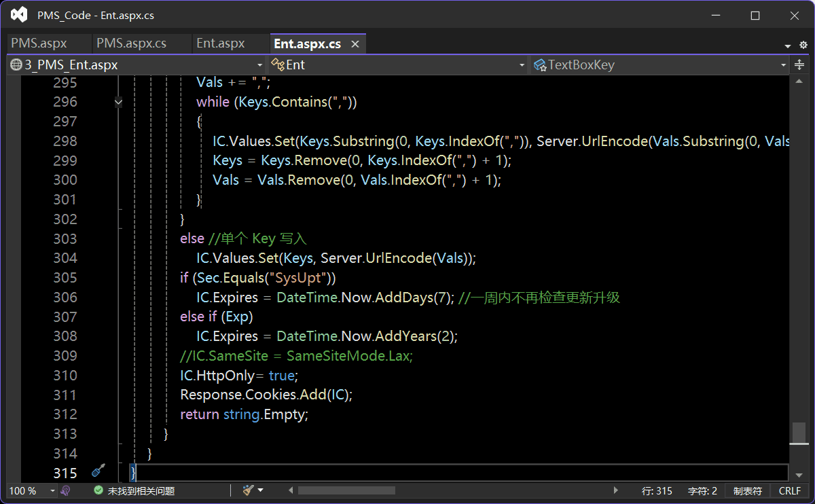Show the open documents list dropdown arrow
The image size is (815, 504).
point(788,46)
